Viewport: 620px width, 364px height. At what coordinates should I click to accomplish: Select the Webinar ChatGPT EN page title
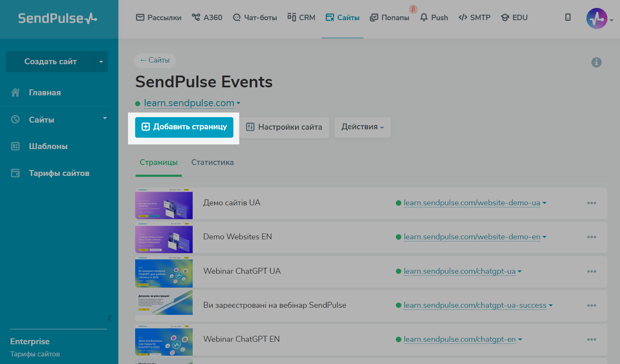[241, 339]
